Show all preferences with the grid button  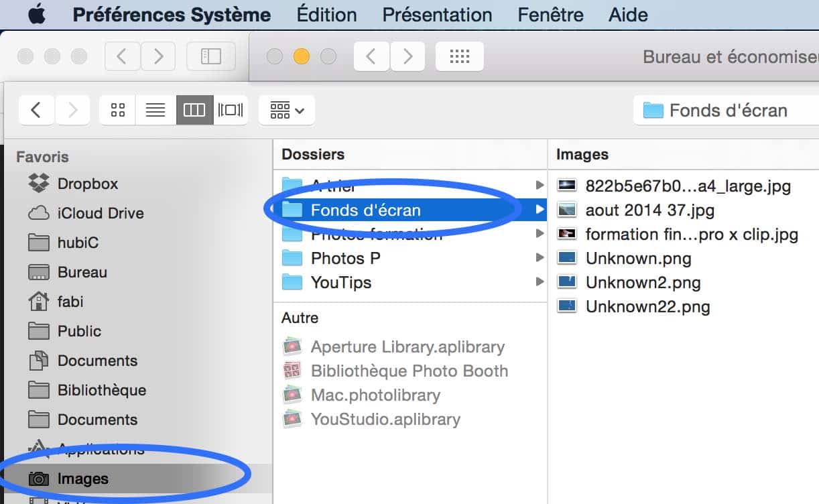460,56
